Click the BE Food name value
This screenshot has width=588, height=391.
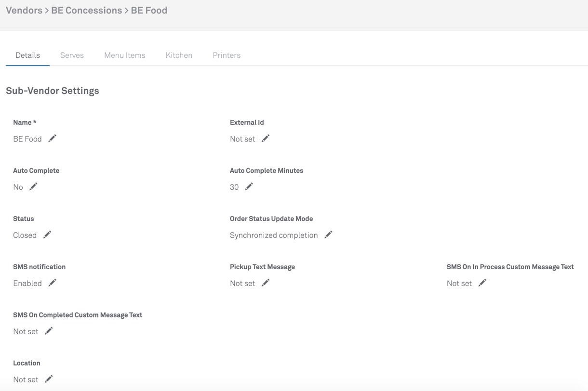pyautogui.click(x=27, y=139)
